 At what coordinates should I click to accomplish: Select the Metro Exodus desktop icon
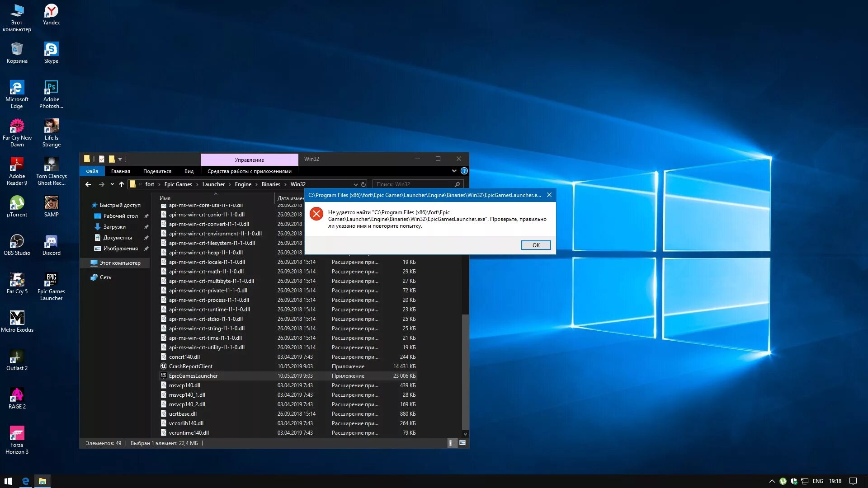point(17,322)
